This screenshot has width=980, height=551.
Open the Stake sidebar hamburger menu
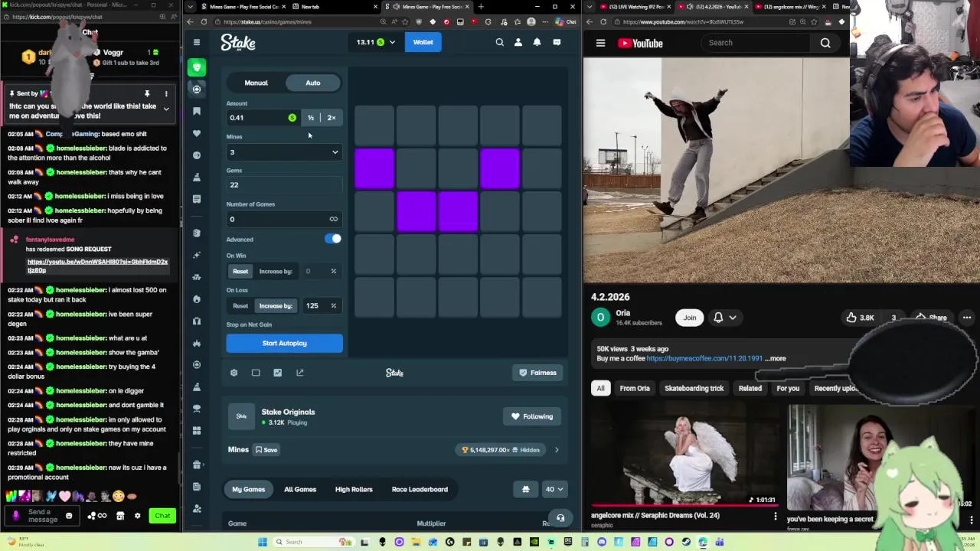(197, 42)
